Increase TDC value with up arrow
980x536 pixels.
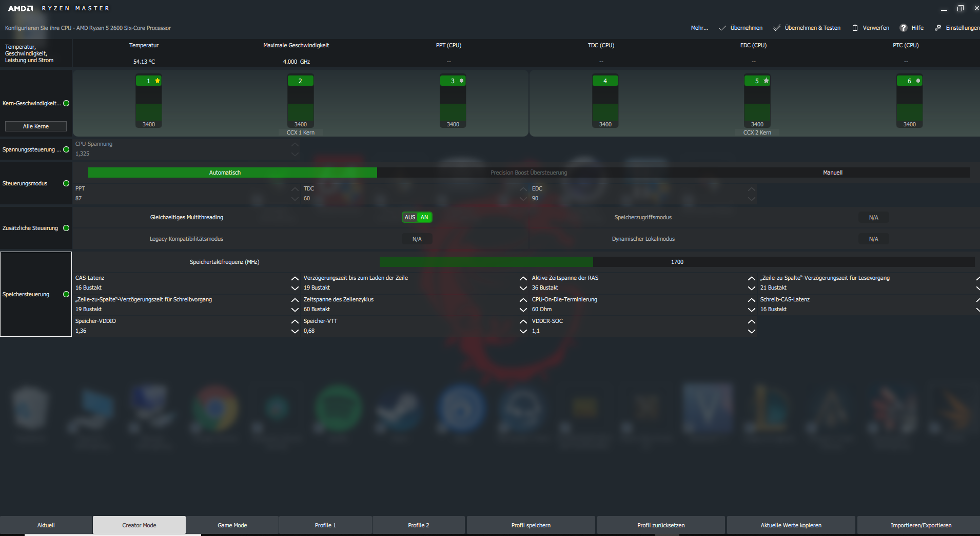523,189
